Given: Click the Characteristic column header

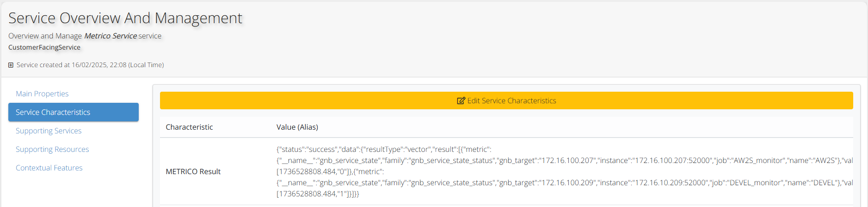Looking at the screenshot, I should (189, 127).
